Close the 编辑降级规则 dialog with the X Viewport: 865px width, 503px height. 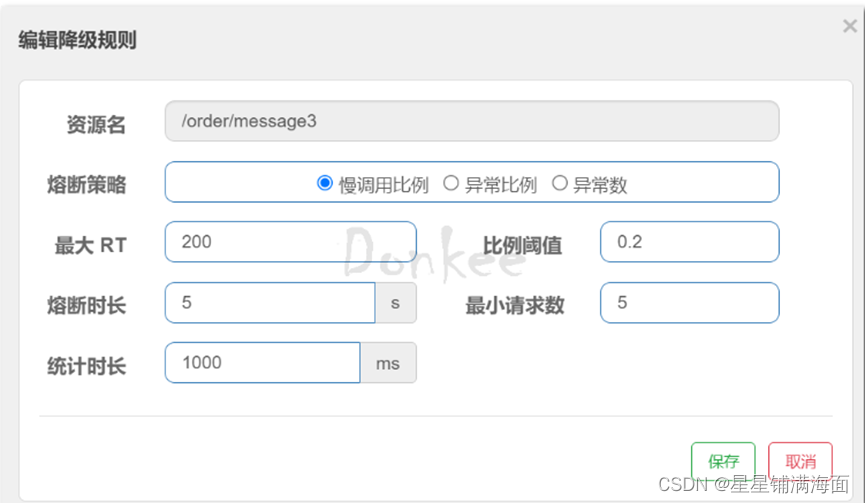(x=850, y=26)
